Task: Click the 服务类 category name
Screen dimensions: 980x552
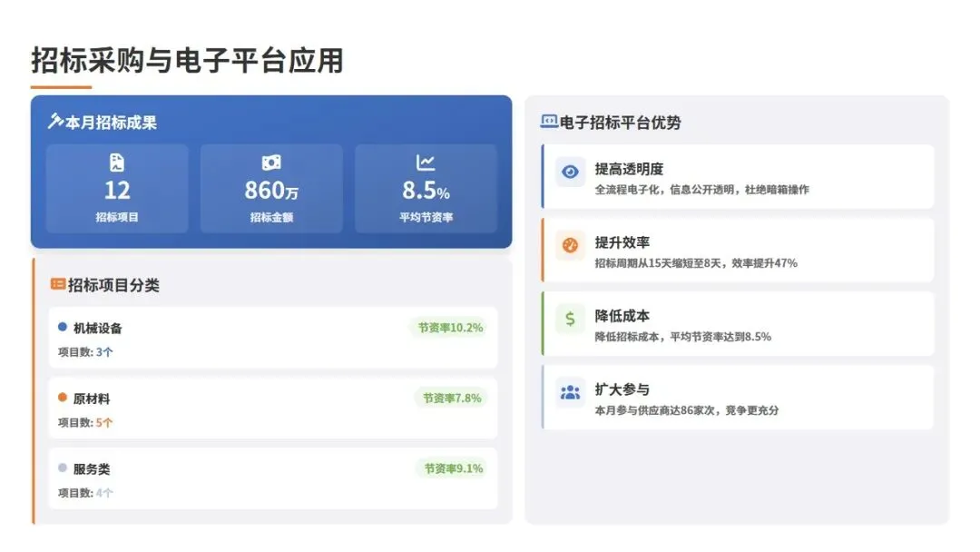Action: (x=92, y=469)
